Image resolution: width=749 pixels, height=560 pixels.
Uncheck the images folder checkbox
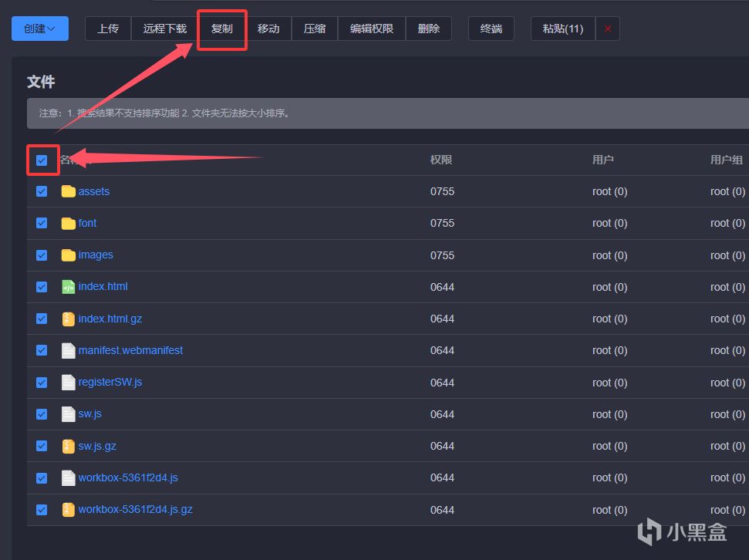(42, 255)
